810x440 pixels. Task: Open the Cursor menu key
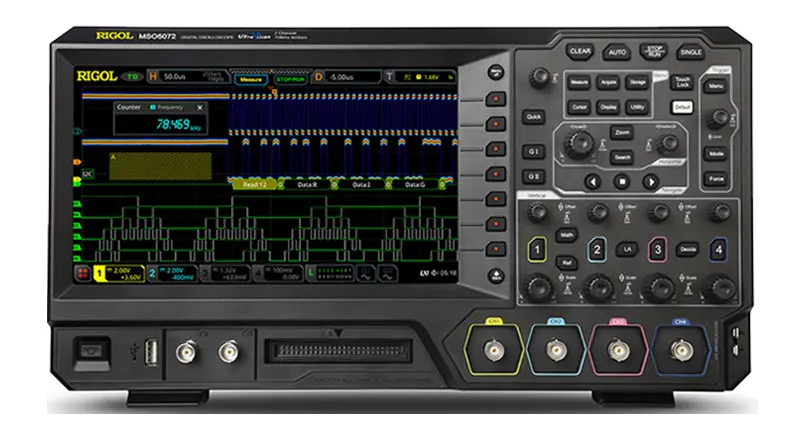click(579, 107)
